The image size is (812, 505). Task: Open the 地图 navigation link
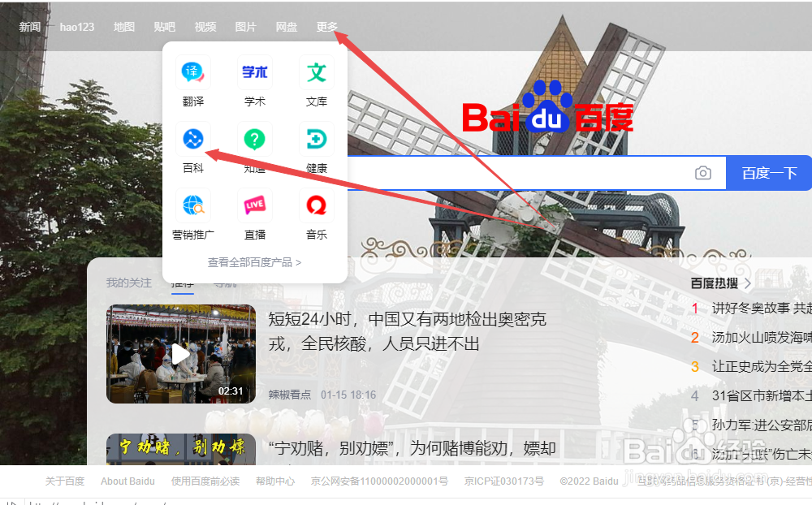pyautogui.click(x=124, y=27)
